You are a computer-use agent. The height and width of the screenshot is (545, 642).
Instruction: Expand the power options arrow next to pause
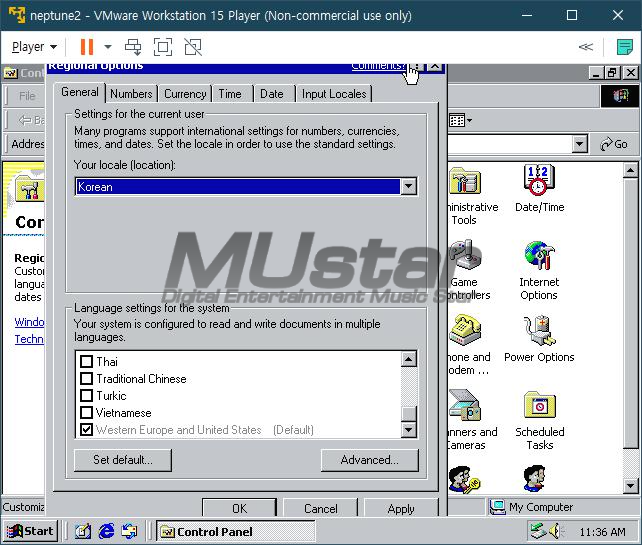pos(108,47)
